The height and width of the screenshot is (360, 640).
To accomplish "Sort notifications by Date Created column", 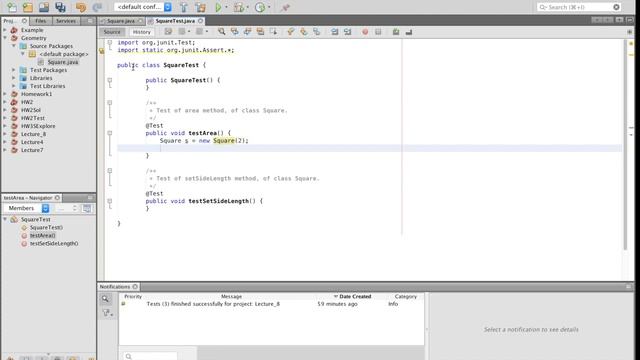I will click(x=354, y=296).
